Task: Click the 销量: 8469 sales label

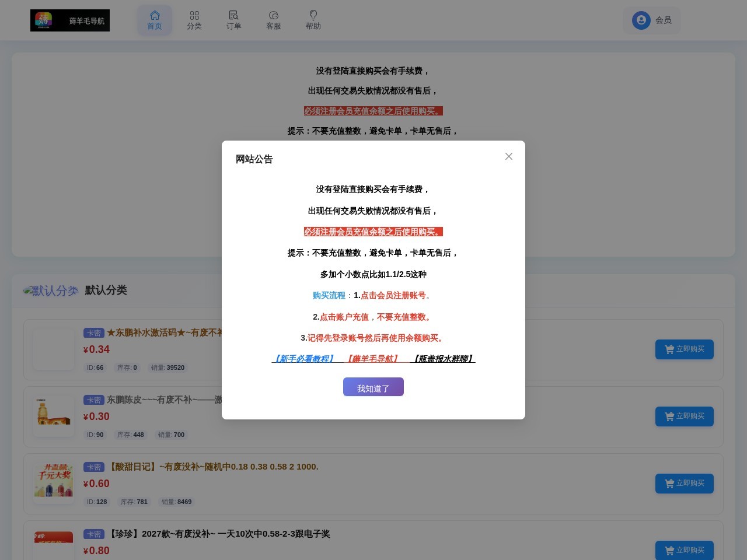Action: (177, 502)
